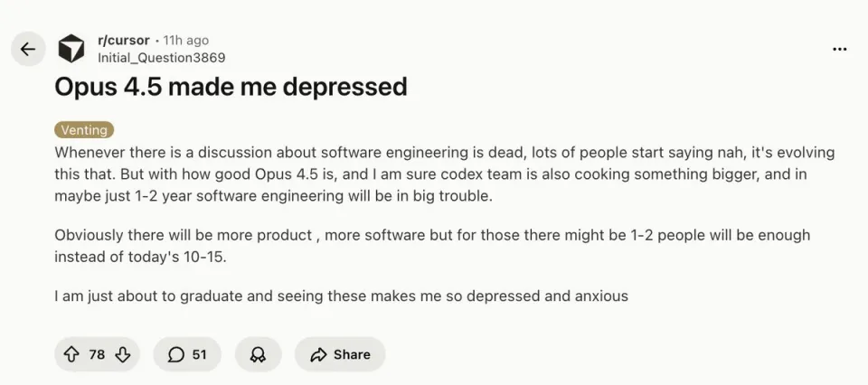Click the 78 vote score
Screen dimensions: 868x385
point(97,354)
